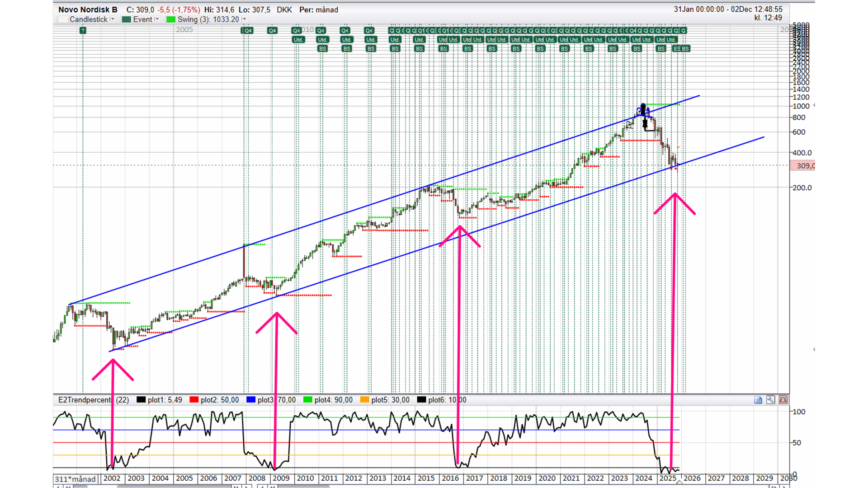Open indicator settings with wrench icon
This screenshot has height=488, width=868.
[x=770, y=400]
